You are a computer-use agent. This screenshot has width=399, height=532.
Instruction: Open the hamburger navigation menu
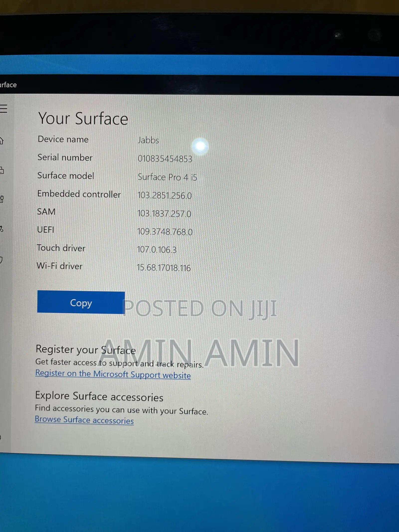tap(3, 108)
